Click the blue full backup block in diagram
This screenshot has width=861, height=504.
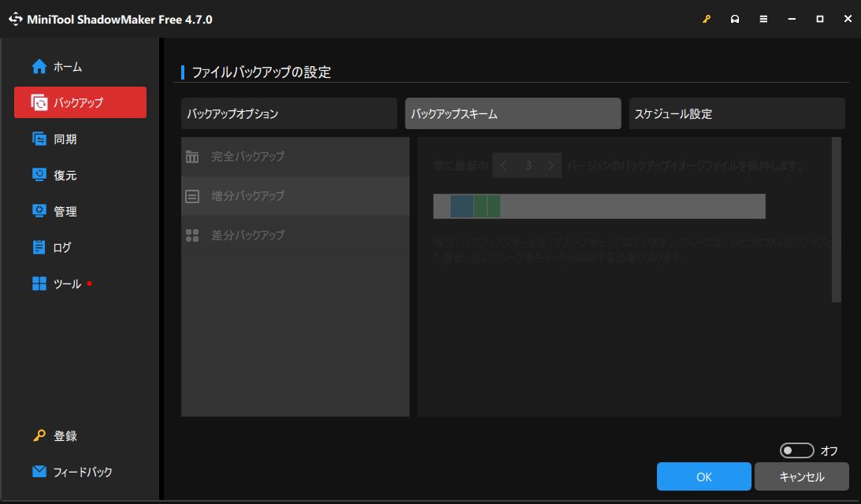click(462, 206)
